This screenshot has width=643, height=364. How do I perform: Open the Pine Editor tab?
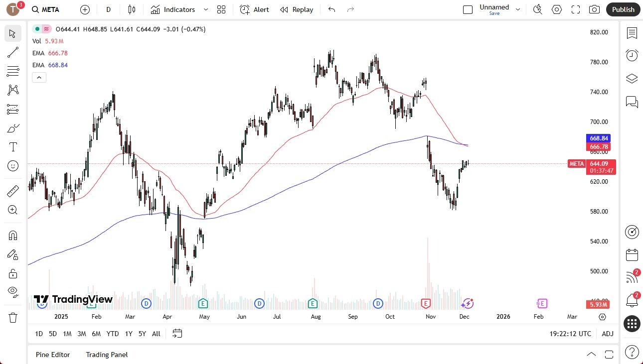pos(53,355)
